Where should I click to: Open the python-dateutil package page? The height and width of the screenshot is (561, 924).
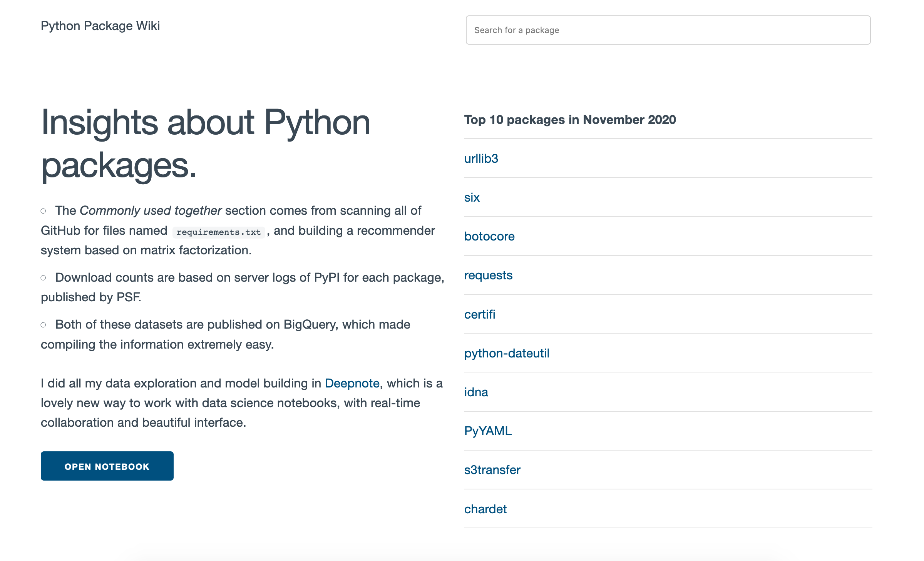[x=507, y=353]
